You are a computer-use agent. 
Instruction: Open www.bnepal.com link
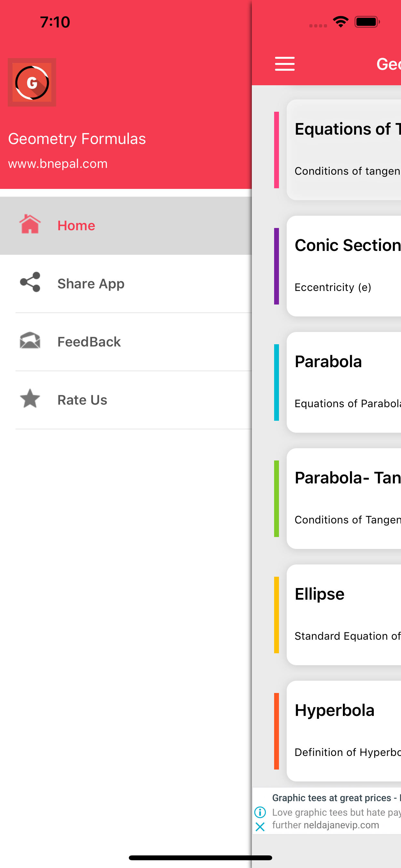point(57,164)
